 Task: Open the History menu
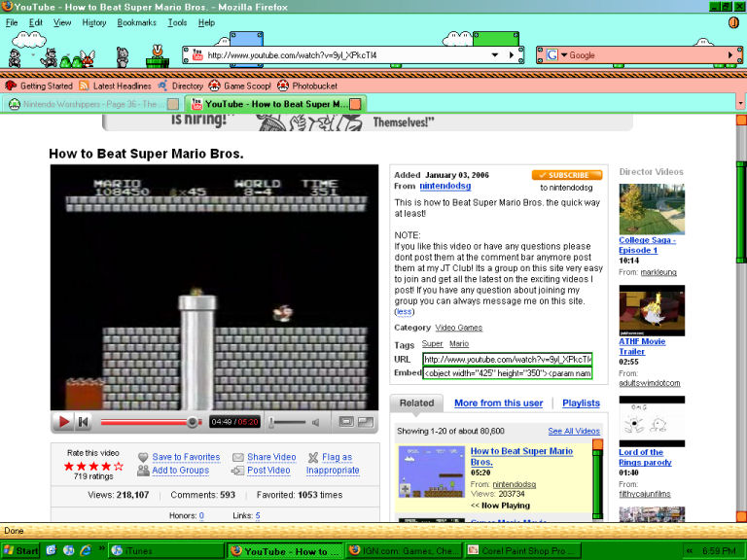[x=93, y=22]
